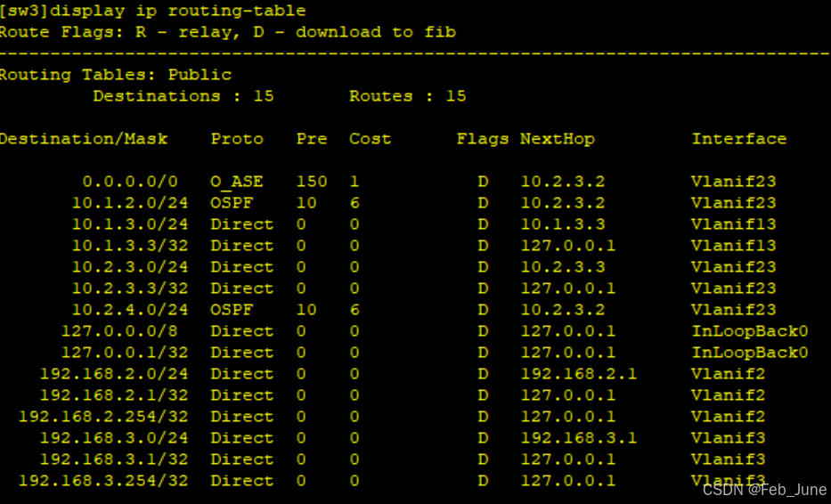Screen dimensions: 831x504
Task: Click the 'Interface' column header
Action: [738, 139]
